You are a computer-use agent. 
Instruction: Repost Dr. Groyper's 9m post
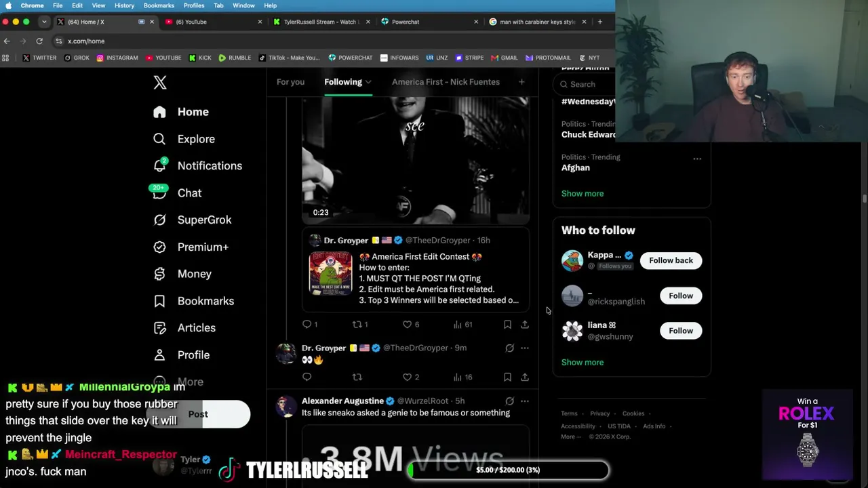(x=357, y=377)
